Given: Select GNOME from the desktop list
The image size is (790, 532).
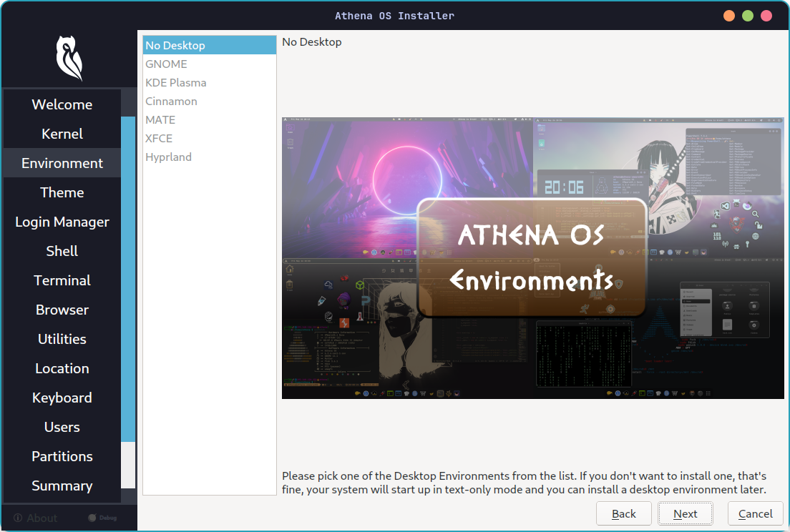Looking at the screenshot, I should click(x=166, y=64).
